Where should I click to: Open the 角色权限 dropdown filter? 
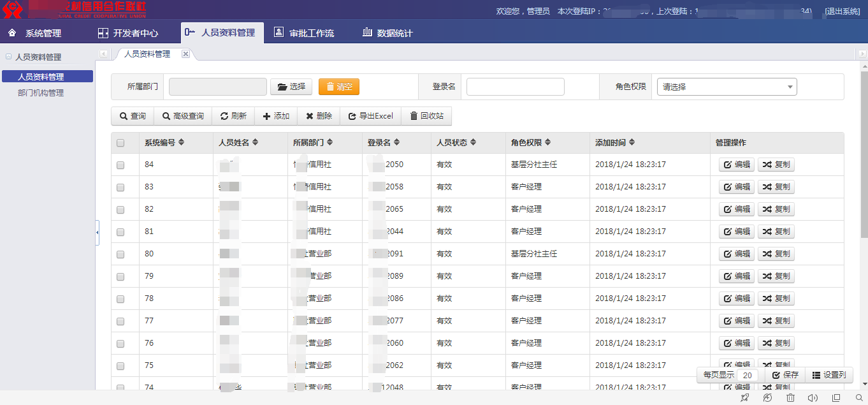point(727,87)
